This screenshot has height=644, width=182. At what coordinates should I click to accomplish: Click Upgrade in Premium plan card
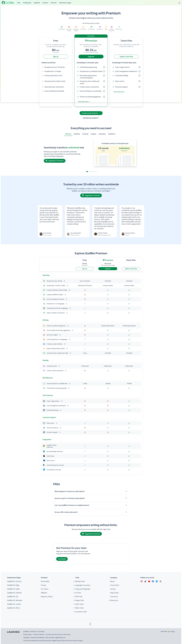coord(91,56)
